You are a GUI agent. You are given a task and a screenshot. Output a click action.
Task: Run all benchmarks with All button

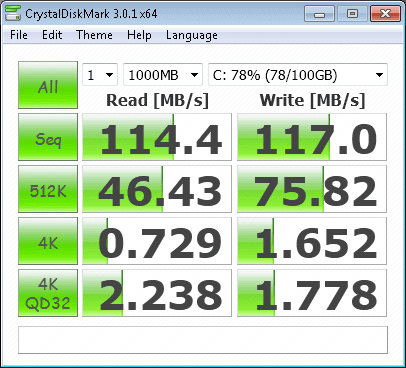48,85
